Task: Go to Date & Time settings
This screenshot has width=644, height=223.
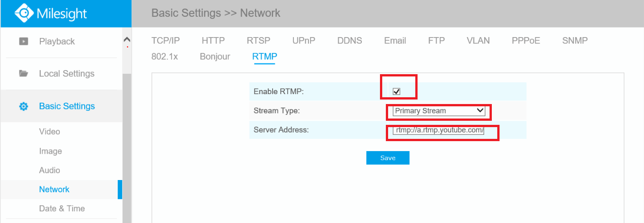Action: (62, 209)
